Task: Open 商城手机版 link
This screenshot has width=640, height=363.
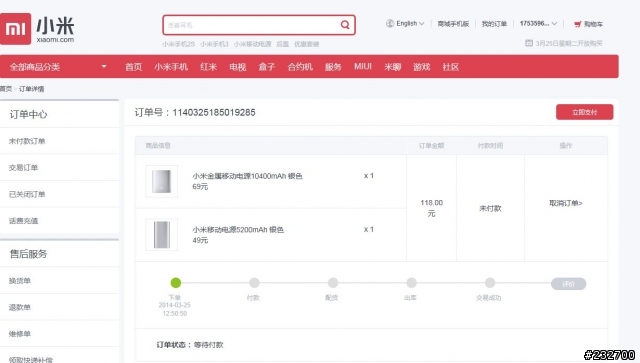Action: tap(453, 24)
